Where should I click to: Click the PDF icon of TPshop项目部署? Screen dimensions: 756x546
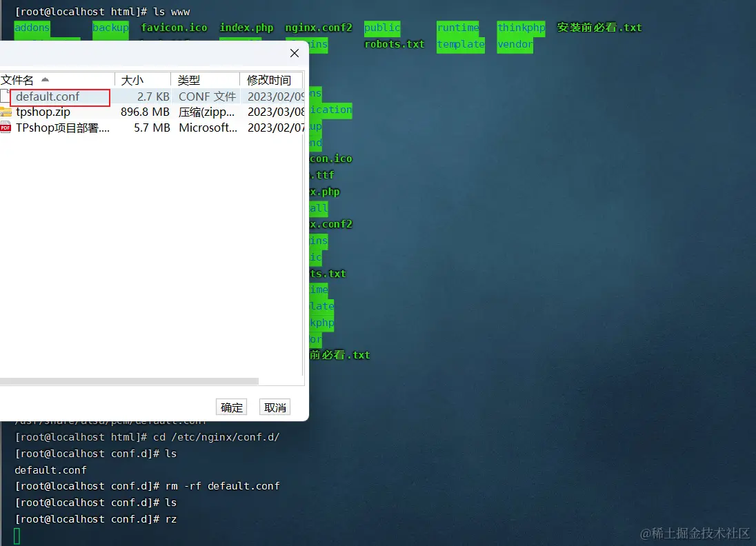6,128
